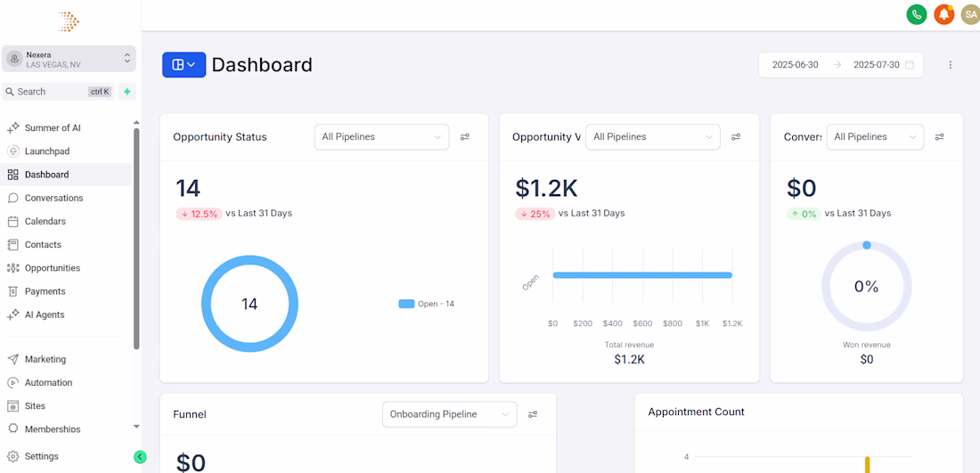
Task: Click the green phone dialer icon
Action: click(916, 14)
